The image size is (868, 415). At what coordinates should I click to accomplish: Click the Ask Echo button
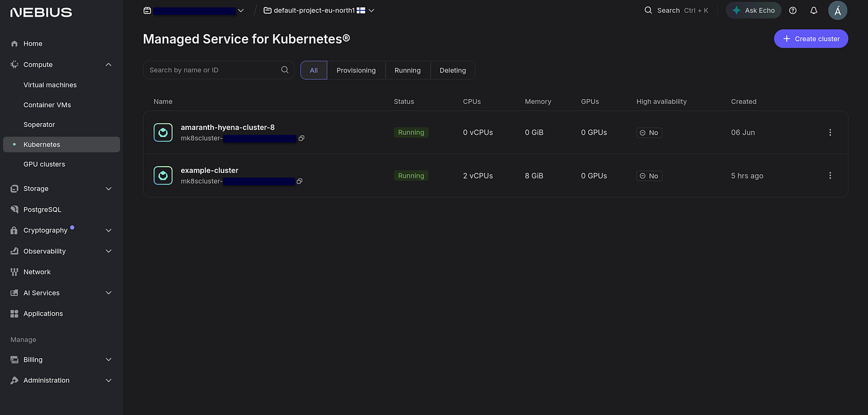click(x=754, y=11)
